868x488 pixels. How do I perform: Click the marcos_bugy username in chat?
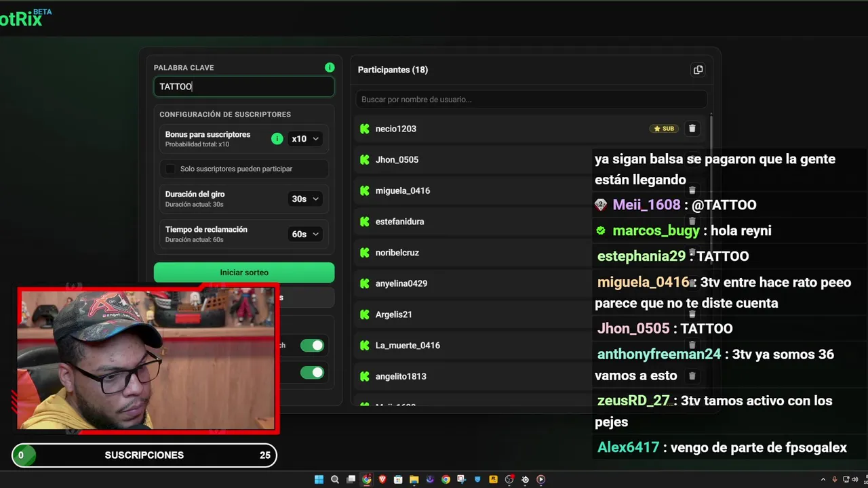coord(656,230)
